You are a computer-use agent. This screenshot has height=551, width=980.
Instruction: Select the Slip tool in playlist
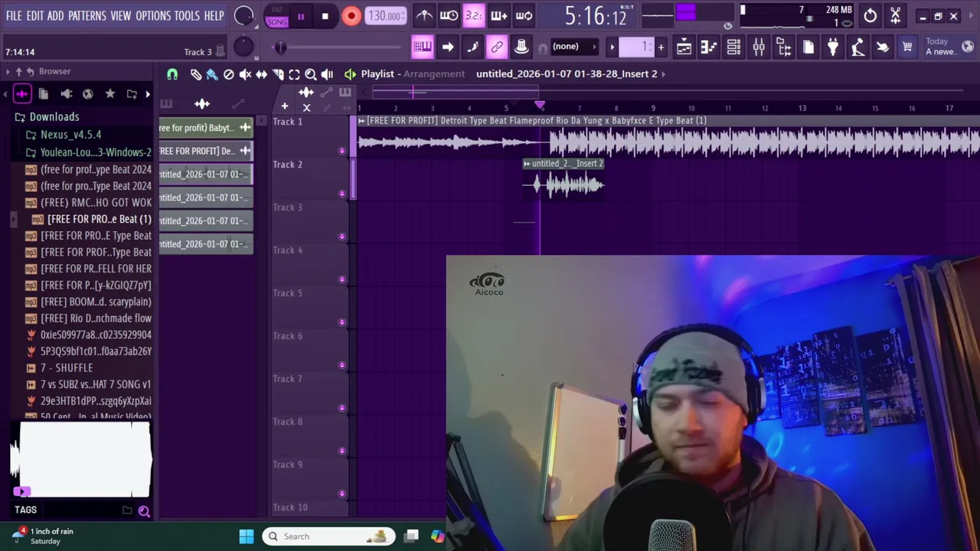pos(261,74)
